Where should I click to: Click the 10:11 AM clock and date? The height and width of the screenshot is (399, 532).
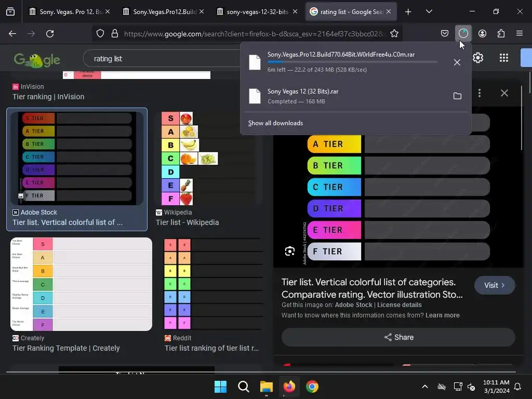pyautogui.click(x=496, y=387)
